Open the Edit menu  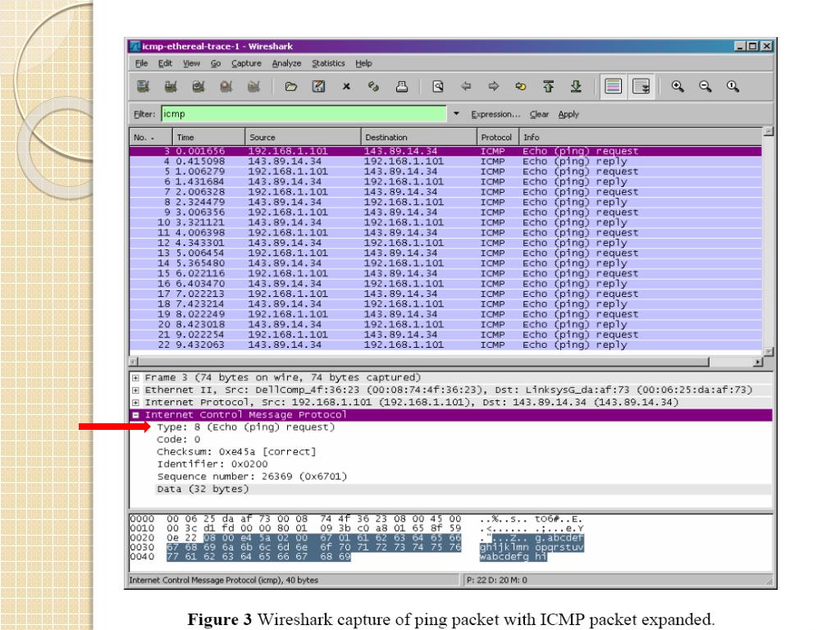[165, 63]
